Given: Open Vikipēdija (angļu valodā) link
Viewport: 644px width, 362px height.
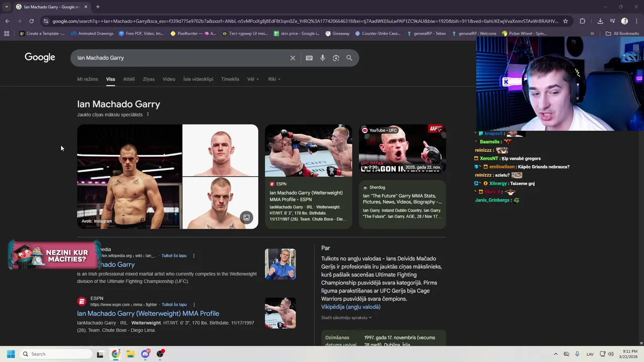Looking at the screenshot, I should click(351, 307).
